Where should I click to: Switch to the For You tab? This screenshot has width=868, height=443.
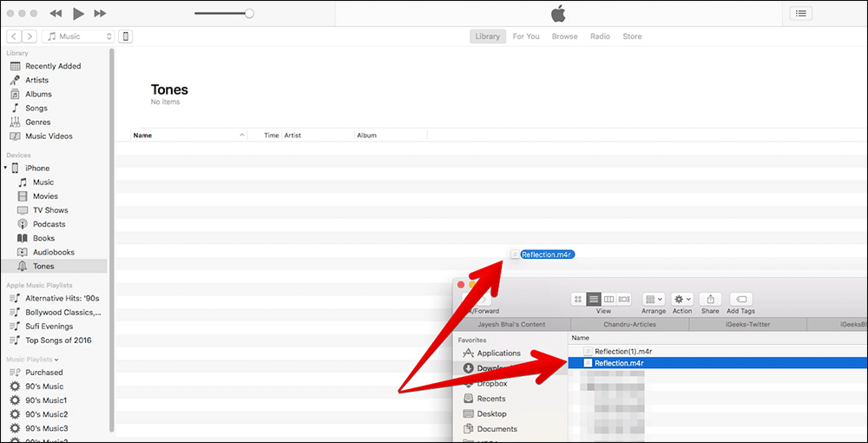click(x=526, y=36)
